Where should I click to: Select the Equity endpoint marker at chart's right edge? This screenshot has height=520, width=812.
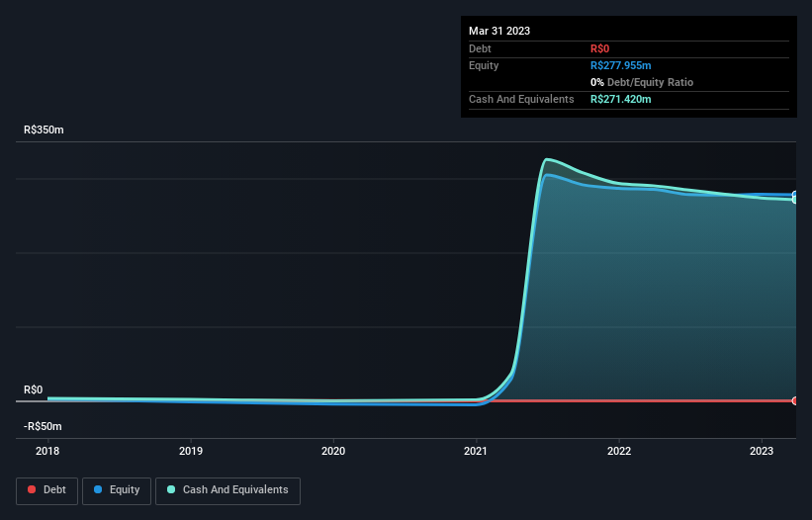tap(795, 195)
